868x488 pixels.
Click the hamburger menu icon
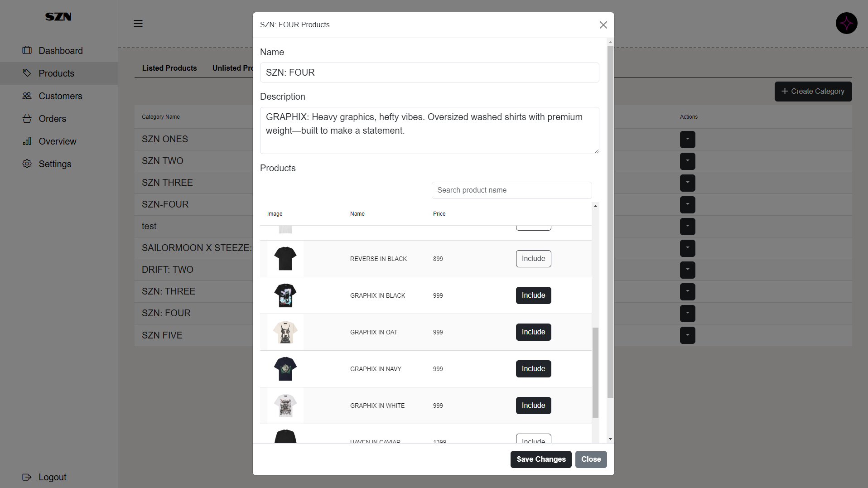coord(138,24)
